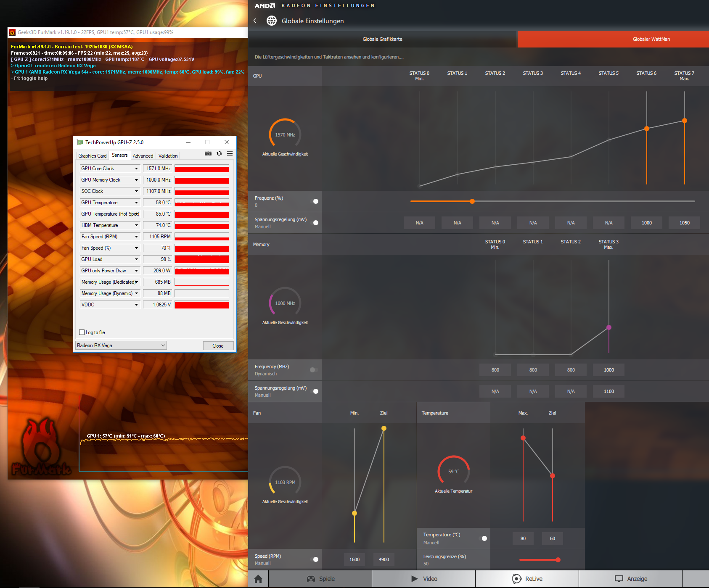Screen dimensions: 709x588
Task: Select the Globale Grafikkarte tab
Action: tap(382, 39)
